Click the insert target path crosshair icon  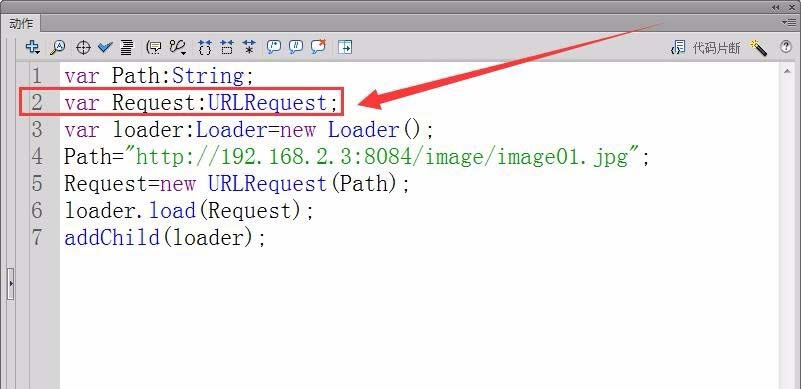click(83, 48)
